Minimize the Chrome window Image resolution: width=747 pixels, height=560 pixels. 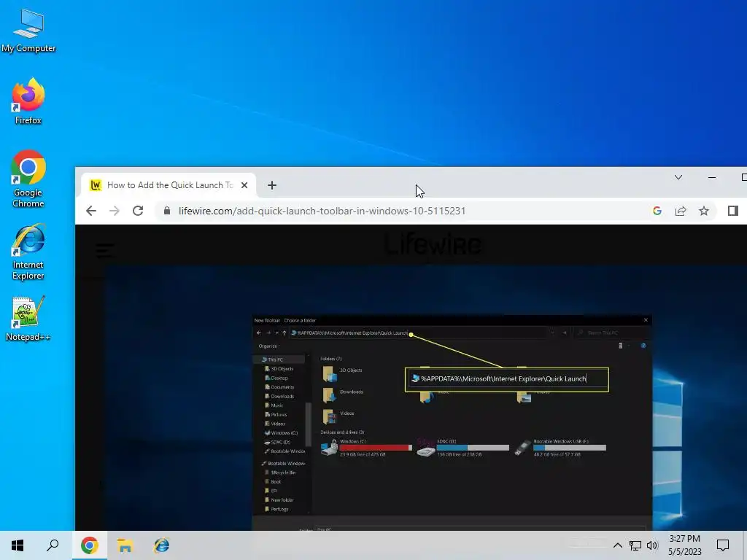click(x=712, y=177)
